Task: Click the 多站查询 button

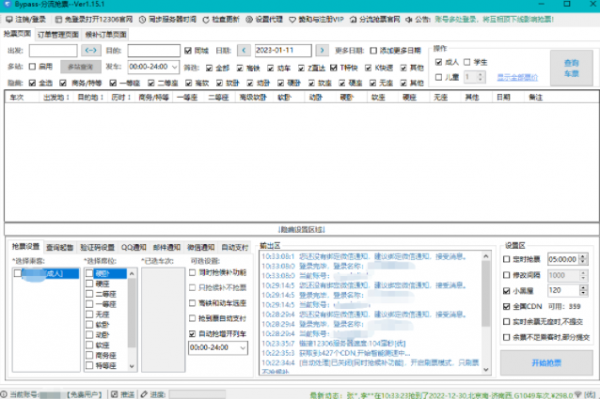Action: tap(81, 67)
